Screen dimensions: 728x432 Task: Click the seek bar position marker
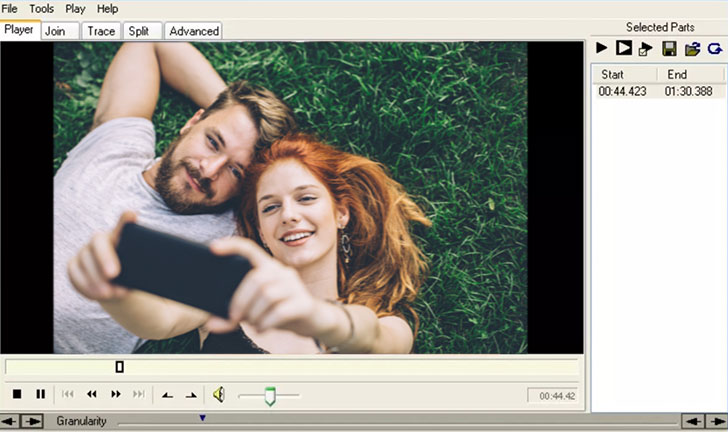[x=120, y=367]
